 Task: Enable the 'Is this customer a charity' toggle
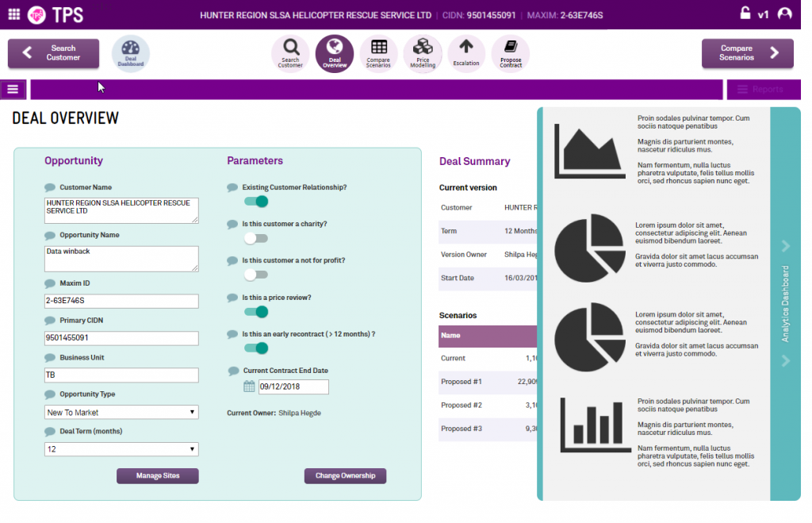[x=255, y=238]
